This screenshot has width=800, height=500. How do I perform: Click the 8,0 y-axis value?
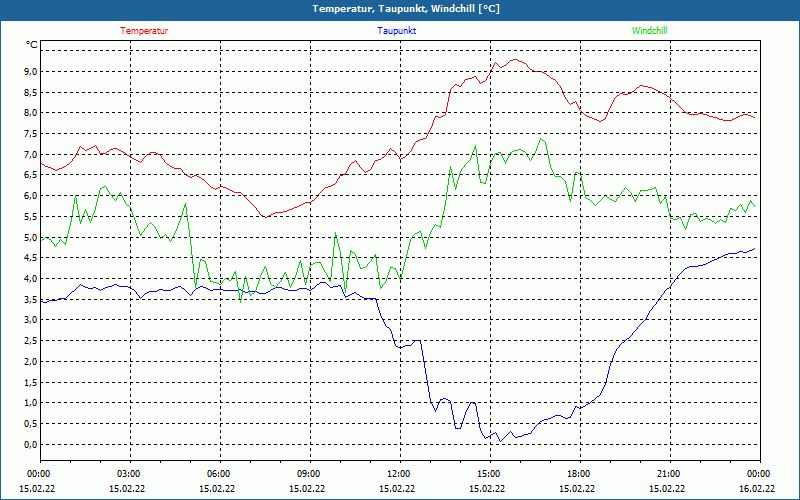tap(31, 113)
